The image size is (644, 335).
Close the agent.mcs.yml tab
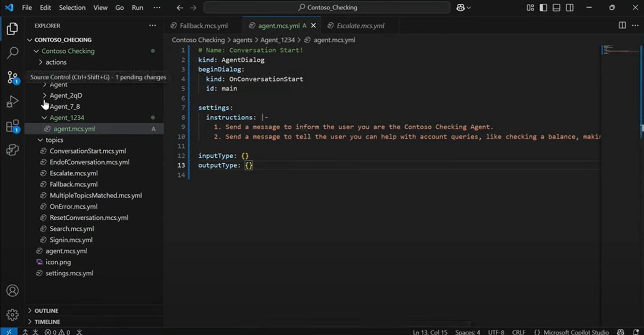313,25
